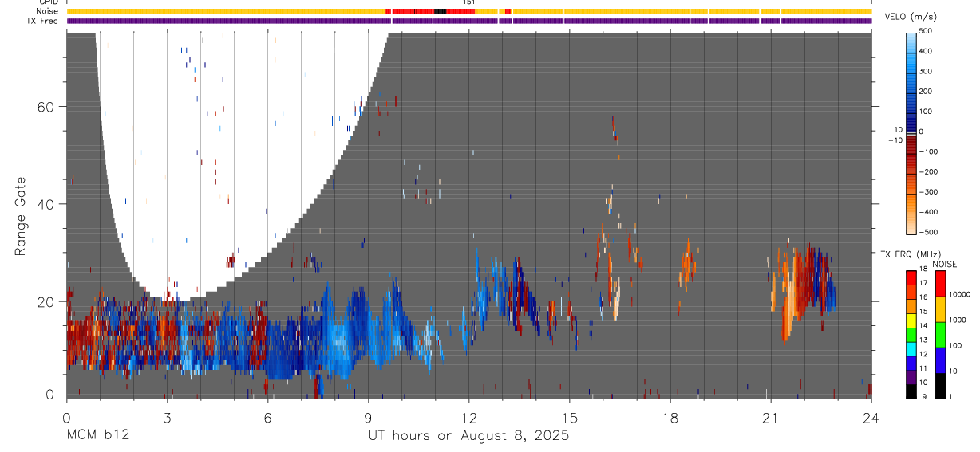
Task: Click the '21' hour tick on time axis
Action: click(x=770, y=417)
